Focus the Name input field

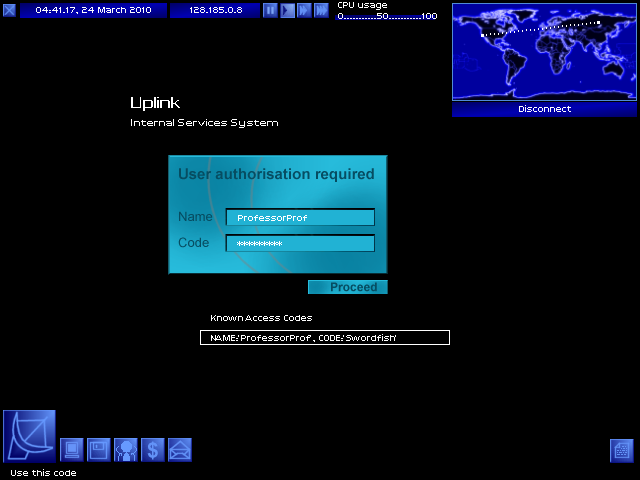point(300,218)
